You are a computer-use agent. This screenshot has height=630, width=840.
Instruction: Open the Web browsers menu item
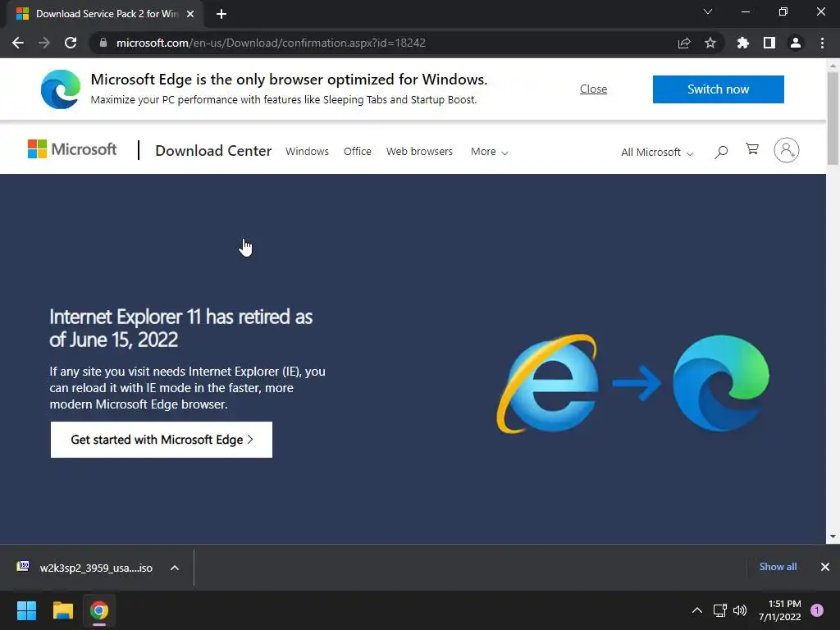(x=419, y=152)
